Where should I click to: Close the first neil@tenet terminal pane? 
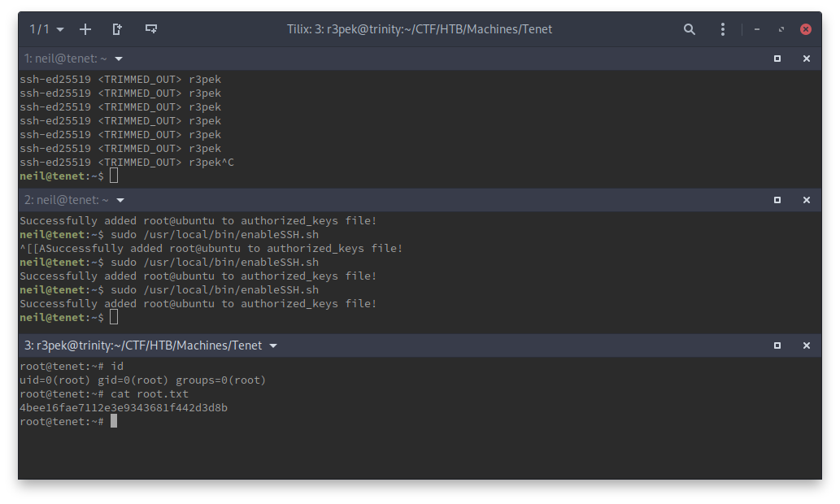(807, 59)
